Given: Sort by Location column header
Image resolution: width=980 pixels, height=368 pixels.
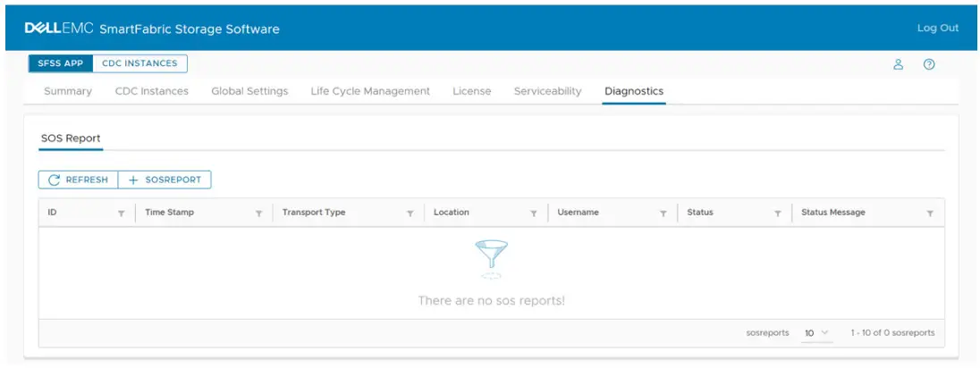Looking at the screenshot, I should (452, 213).
